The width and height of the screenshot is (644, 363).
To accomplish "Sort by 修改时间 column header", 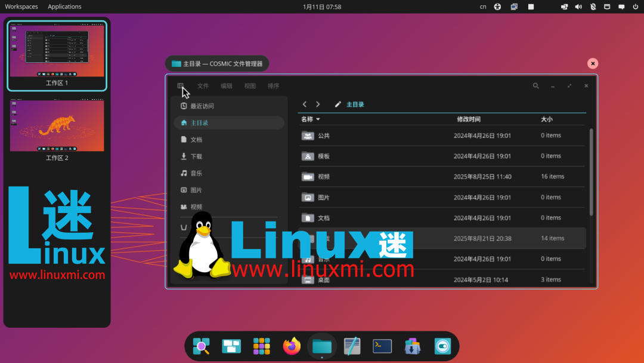I will pyautogui.click(x=469, y=119).
